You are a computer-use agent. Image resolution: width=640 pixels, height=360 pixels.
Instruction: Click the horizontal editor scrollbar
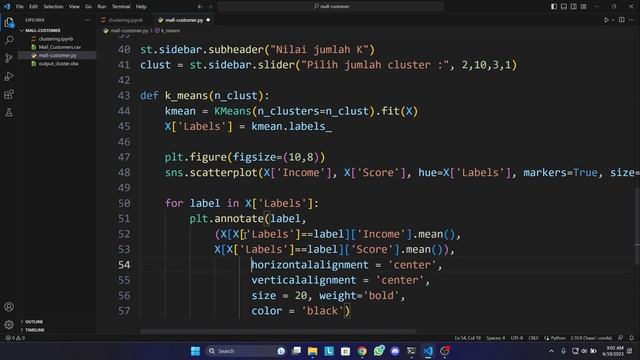pyautogui.click(x=278, y=331)
